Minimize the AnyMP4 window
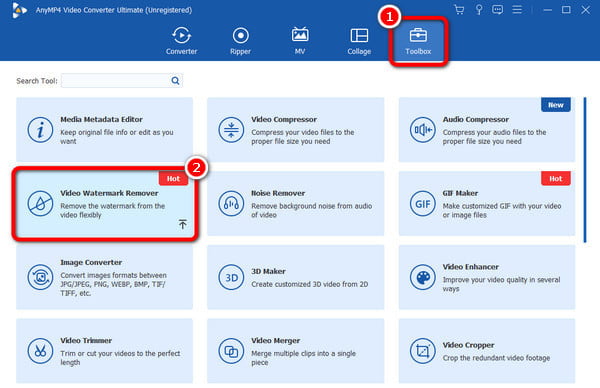The height and width of the screenshot is (388, 600). tap(548, 10)
